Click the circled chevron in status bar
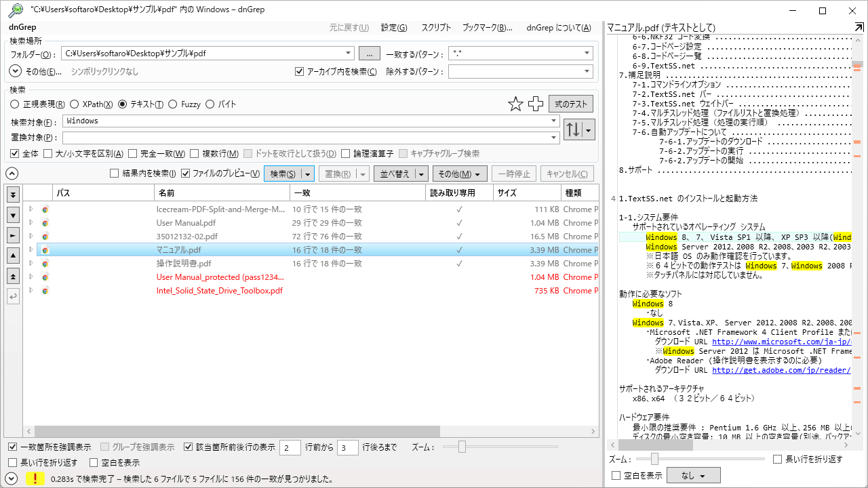The height and width of the screenshot is (488, 868). 12,479
